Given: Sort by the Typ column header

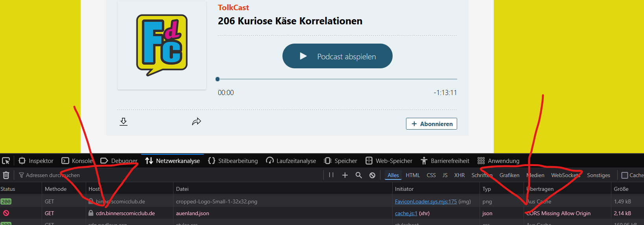Looking at the screenshot, I should 502,189.
